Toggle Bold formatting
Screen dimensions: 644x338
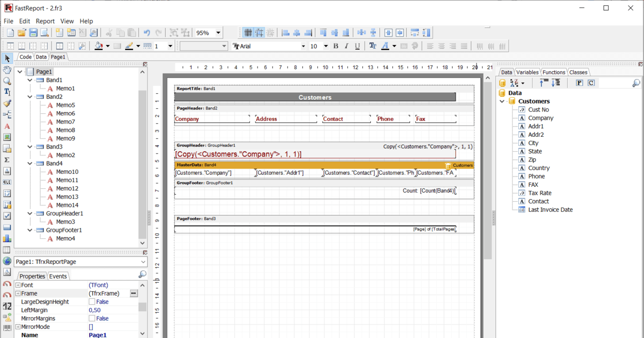click(335, 46)
